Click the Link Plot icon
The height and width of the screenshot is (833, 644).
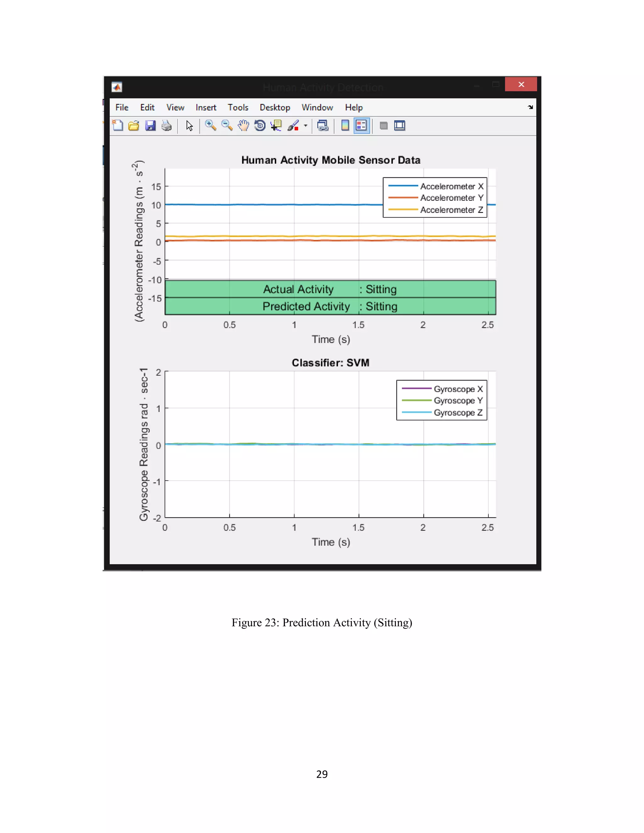pyautogui.click(x=323, y=125)
